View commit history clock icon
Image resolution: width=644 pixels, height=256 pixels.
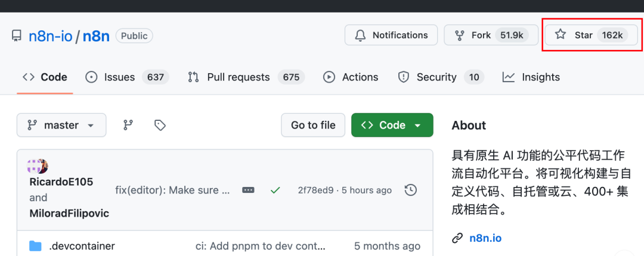point(410,190)
